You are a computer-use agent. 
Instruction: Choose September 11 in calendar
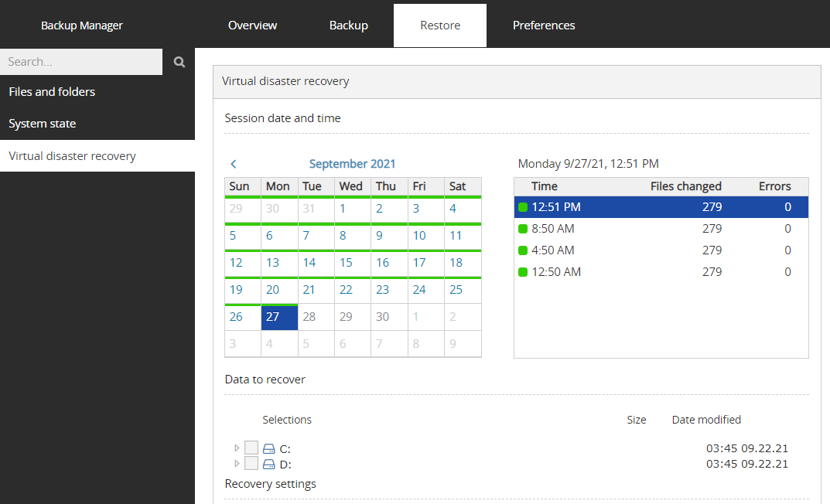(x=463, y=237)
